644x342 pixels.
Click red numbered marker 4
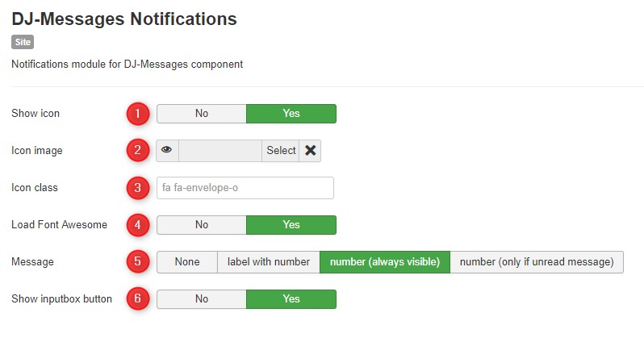click(x=138, y=225)
